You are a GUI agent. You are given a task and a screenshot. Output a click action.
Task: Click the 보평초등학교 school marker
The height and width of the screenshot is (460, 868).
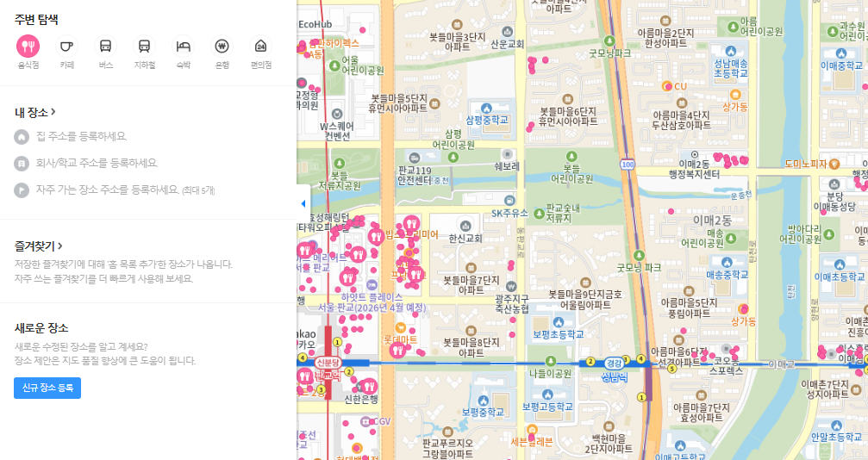click(x=558, y=322)
